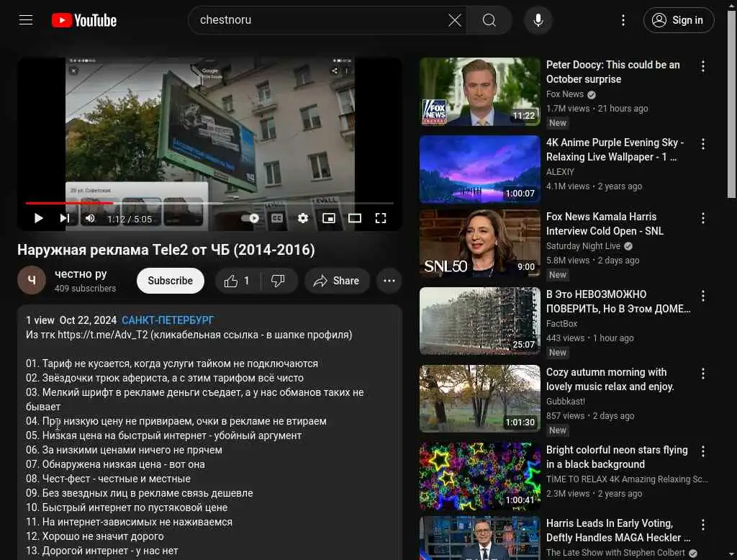Dislike the video
Viewport: 737px width, 560px height.
point(279,281)
